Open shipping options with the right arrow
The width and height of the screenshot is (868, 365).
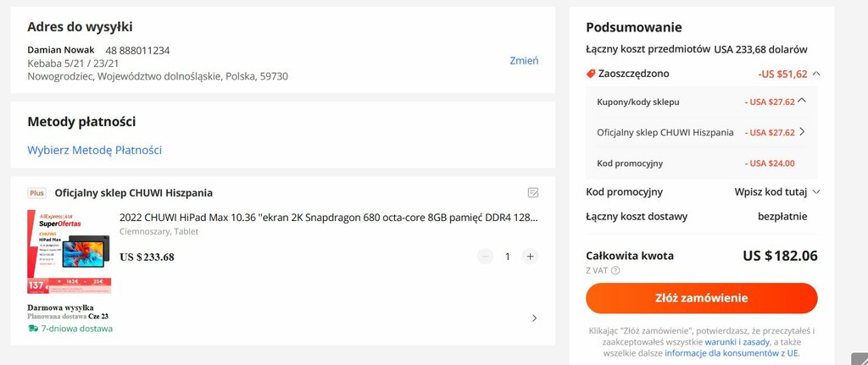tap(534, 318)
